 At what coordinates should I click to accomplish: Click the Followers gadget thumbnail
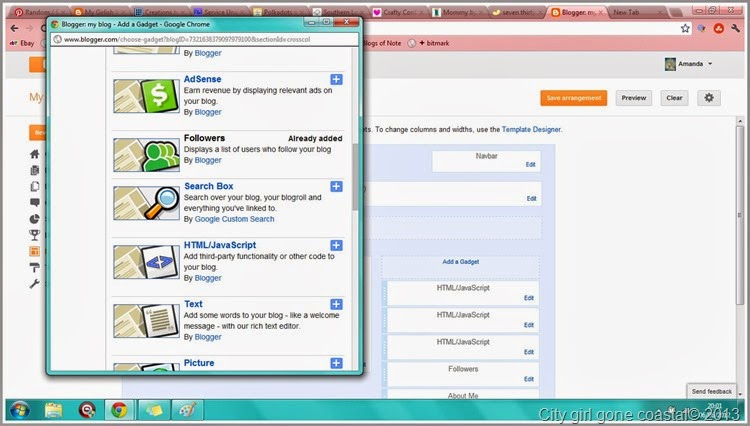pos(146,155)
